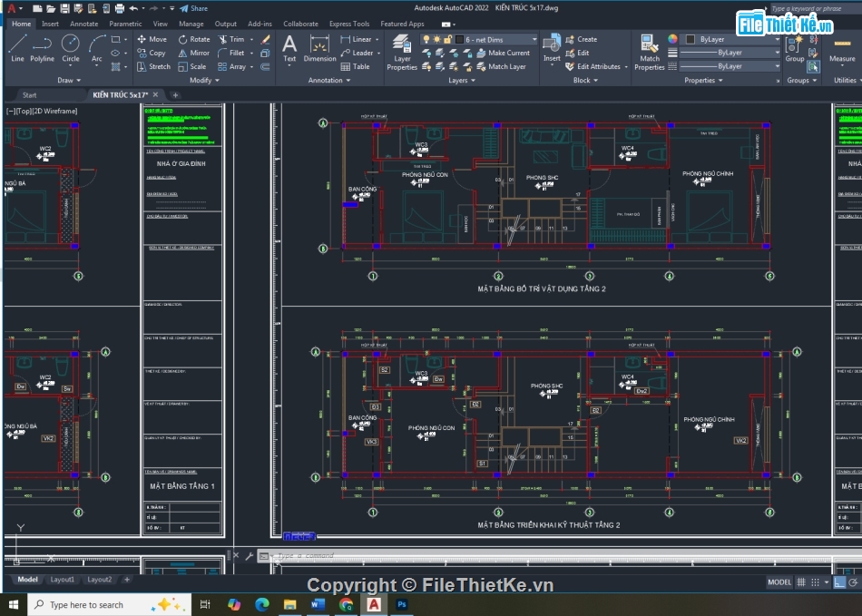Switch to the Annotate ribbon tab

pyautogui.click(x=83, y=24)
